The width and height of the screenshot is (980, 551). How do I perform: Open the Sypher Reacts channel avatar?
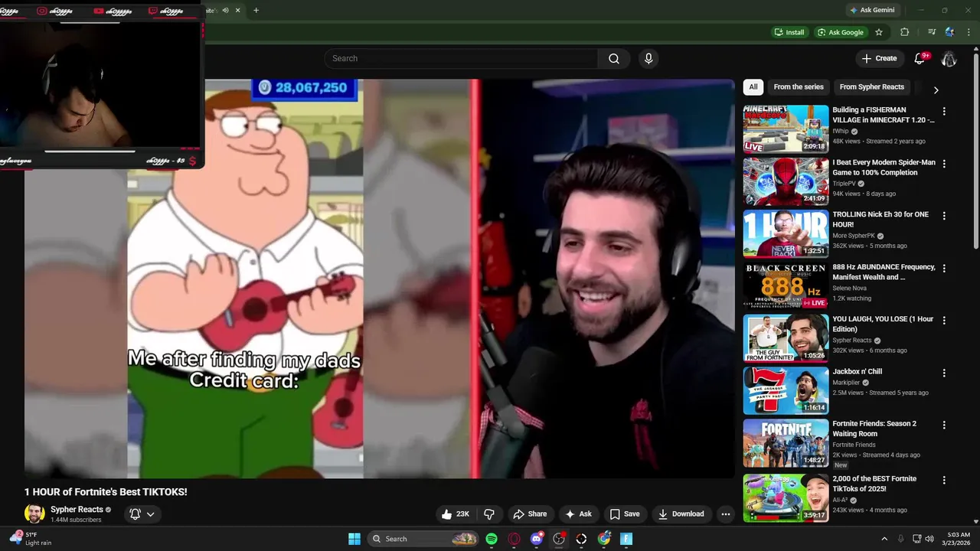34,514
